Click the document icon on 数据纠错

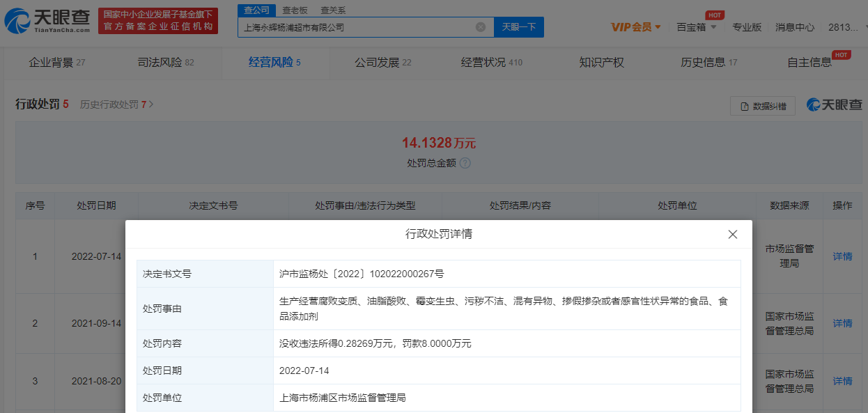point(745,107)
